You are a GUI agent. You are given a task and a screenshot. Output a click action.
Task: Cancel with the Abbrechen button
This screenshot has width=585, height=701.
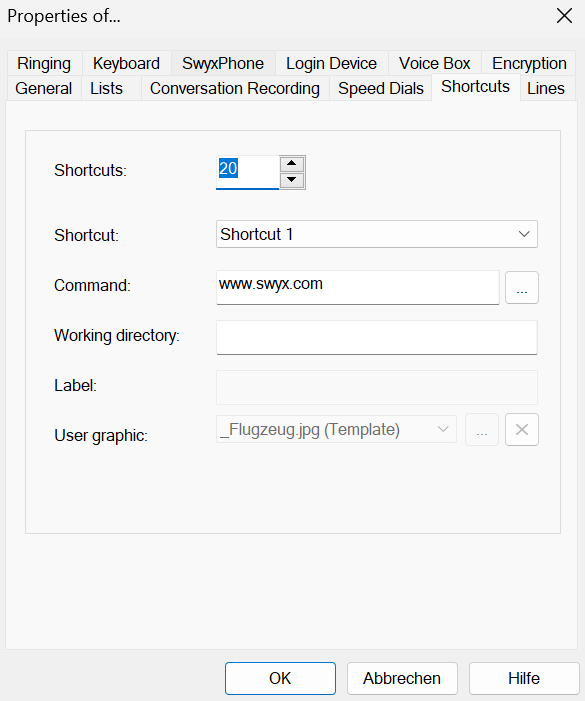tap(402, 678)
